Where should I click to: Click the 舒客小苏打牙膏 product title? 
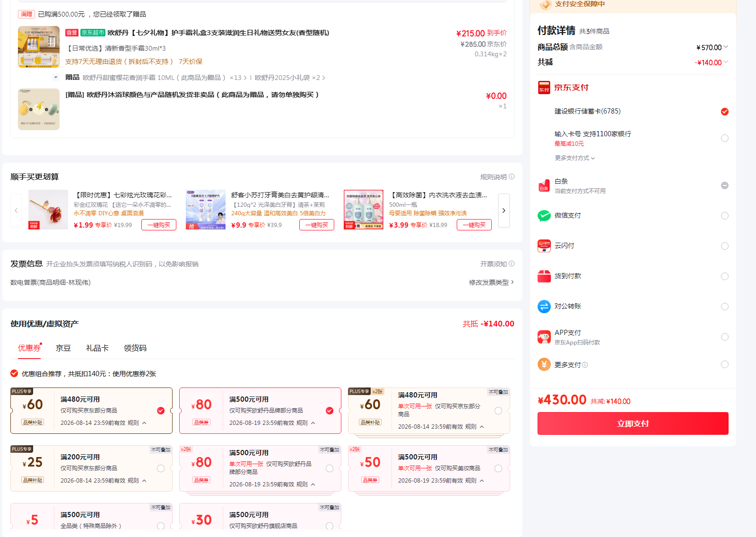280,195
